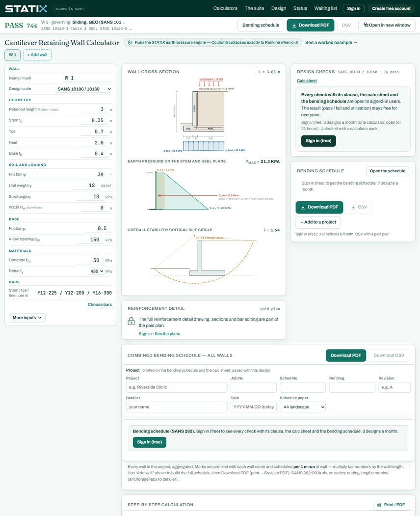Open the Schedule paper A4 landscape dropdown
This screenshot has height=516, width=420.
tap(303, 407)
